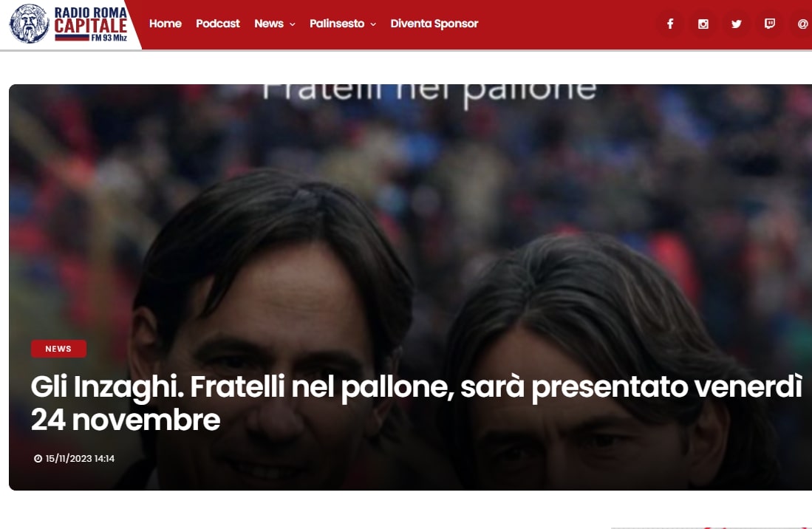This screenshot has height=529, width=812.
Task: Open the Twitch channel icon
Action: tap(770, 24)
